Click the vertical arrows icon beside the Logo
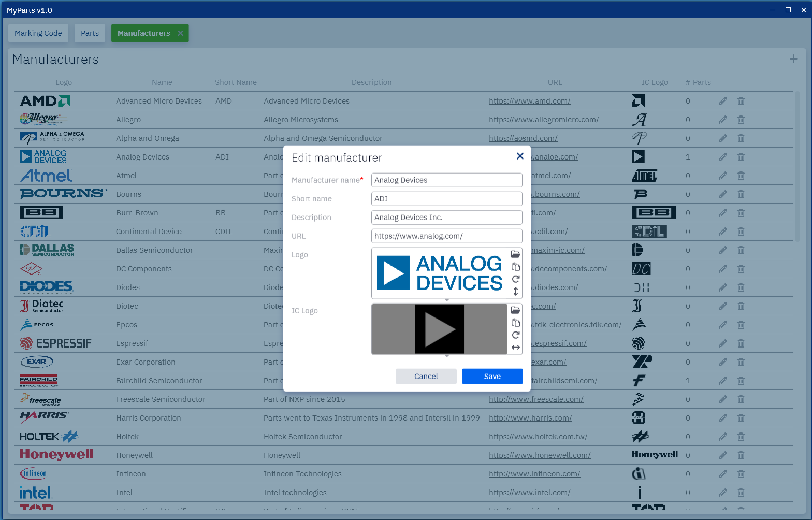The height and width of the screenshot is (520, 812). (515, 292)
